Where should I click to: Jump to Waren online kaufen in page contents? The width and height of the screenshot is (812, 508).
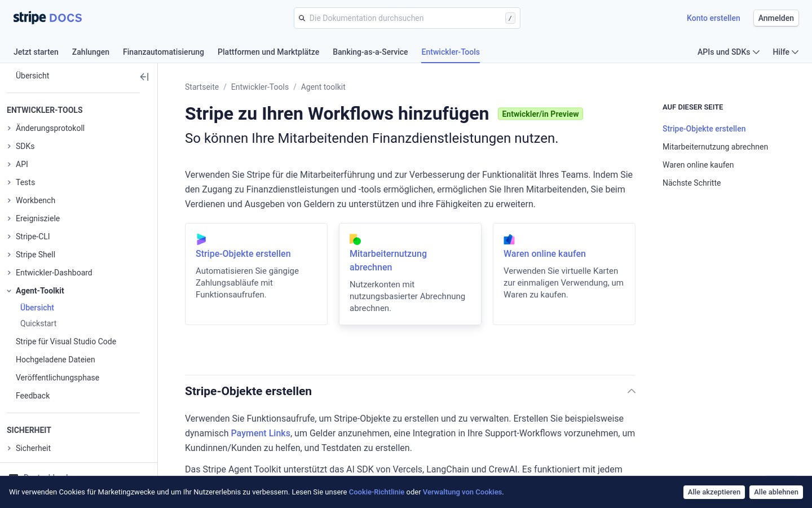pyautogui.click(x=698, y=165)
